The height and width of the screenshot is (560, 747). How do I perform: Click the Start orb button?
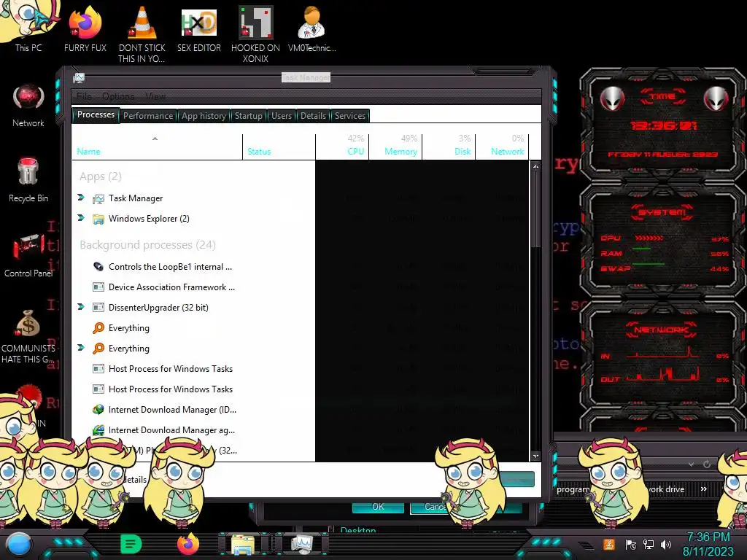point(19,544)
